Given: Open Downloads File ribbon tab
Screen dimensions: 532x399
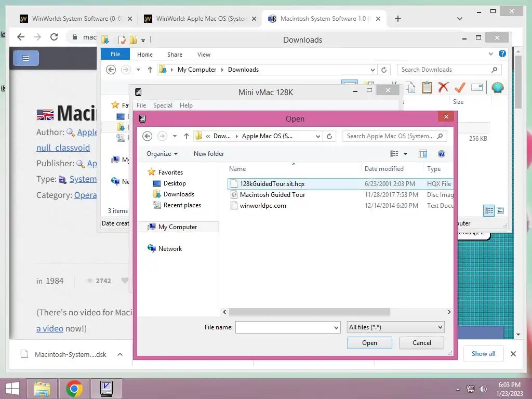Looking at the screenshot, I should pos(115,54).
